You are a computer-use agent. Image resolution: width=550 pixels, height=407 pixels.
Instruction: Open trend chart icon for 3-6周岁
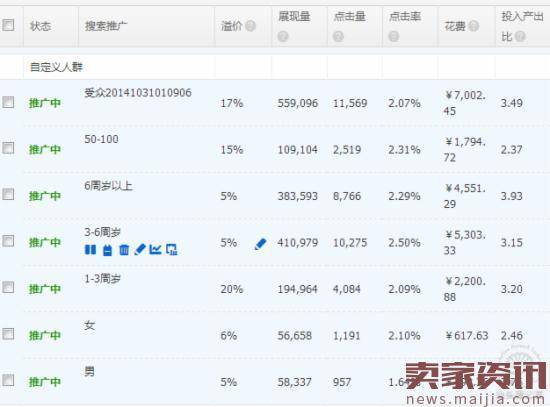click(155, 249)
